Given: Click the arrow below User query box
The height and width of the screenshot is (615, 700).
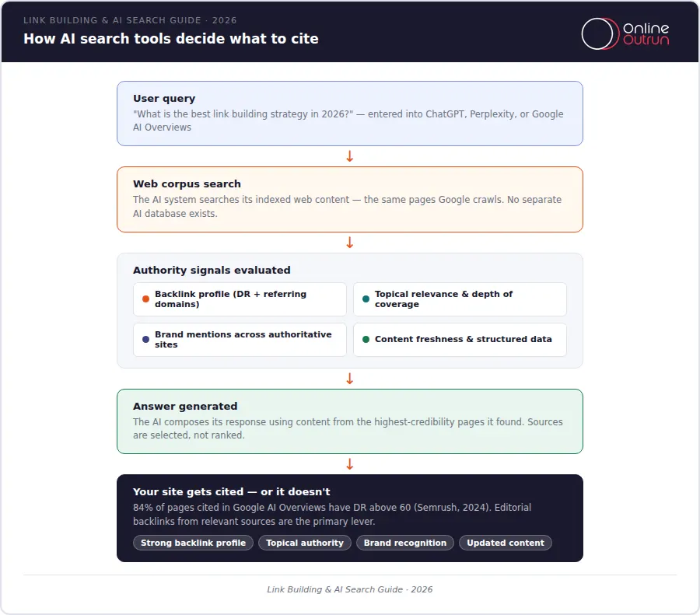Looking at the screenshot, I should [350, 156].
